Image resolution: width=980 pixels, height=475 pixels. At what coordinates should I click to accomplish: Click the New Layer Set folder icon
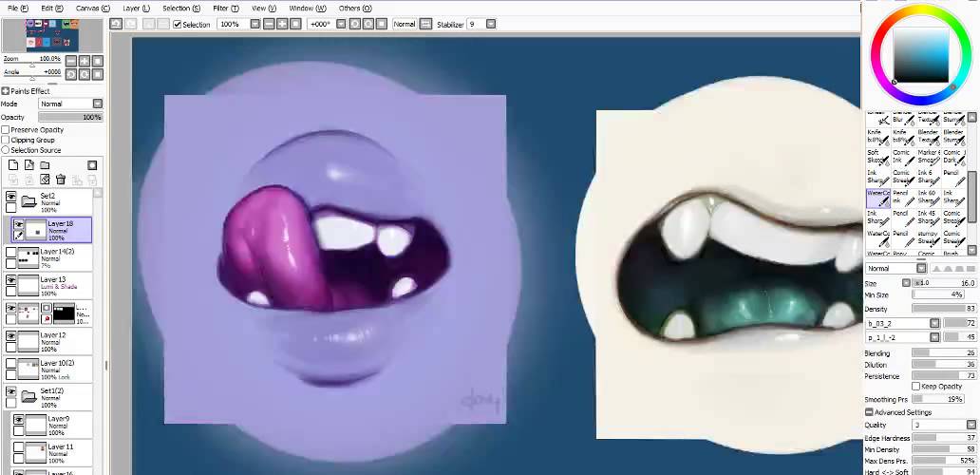click(x=45, y=165)
